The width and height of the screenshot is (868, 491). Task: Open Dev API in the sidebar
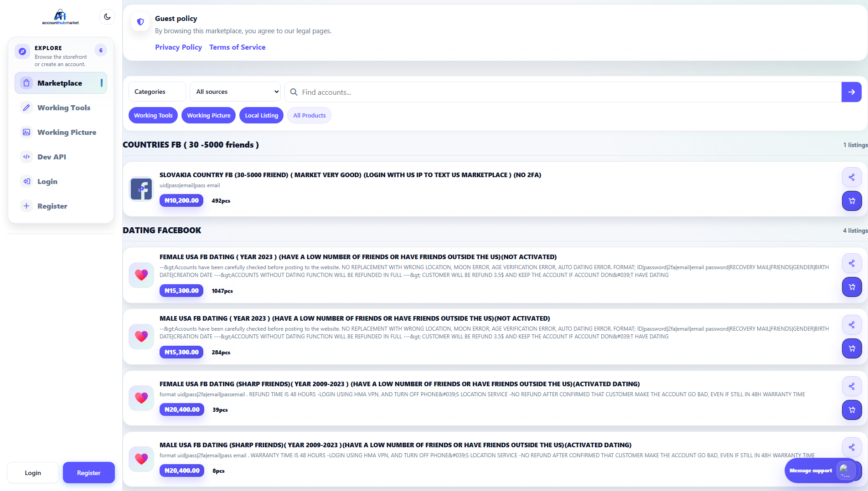pyautogui.click(x=61, y=157)
